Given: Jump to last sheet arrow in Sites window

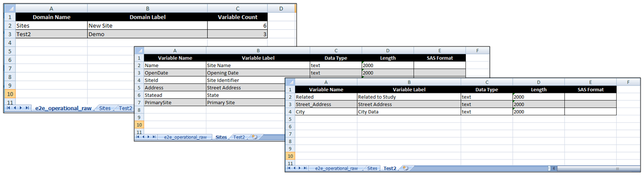Looking at the screenshot, I should tap(154, 137).
